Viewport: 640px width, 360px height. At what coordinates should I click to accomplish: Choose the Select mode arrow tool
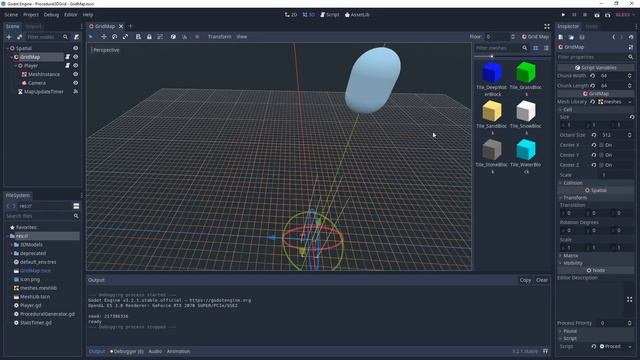91,37
